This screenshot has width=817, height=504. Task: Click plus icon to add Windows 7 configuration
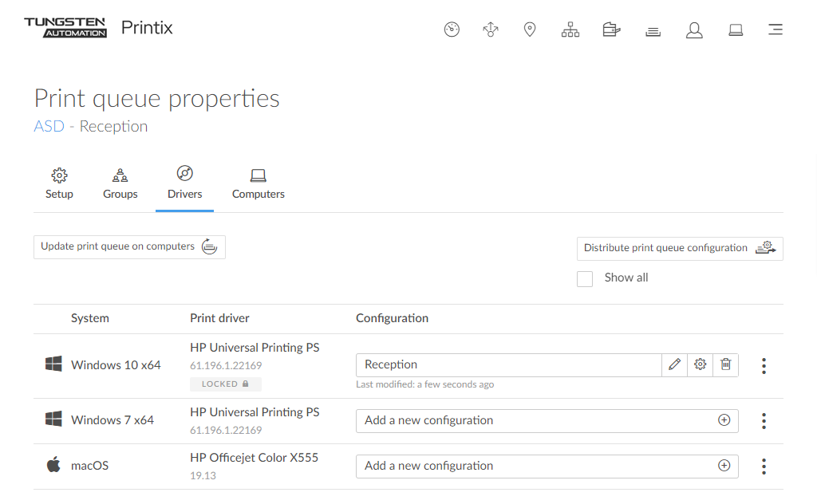[724, 420]
